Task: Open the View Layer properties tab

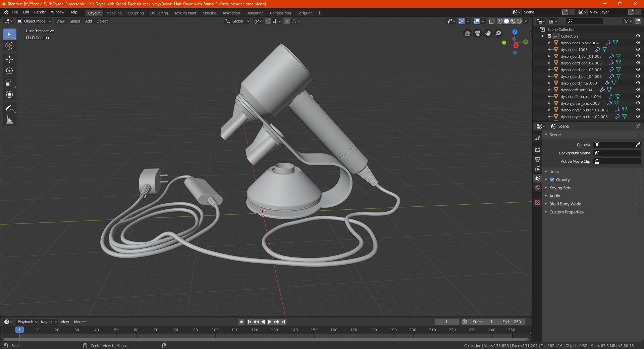Action: tap(538, 168)
